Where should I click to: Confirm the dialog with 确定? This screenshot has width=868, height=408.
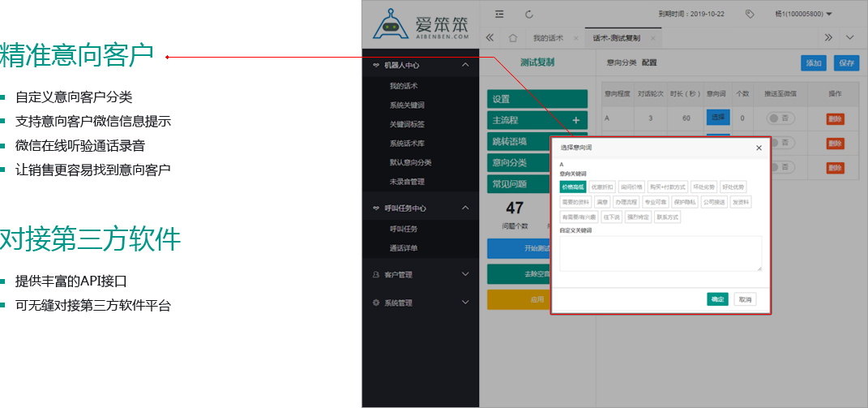717,299
